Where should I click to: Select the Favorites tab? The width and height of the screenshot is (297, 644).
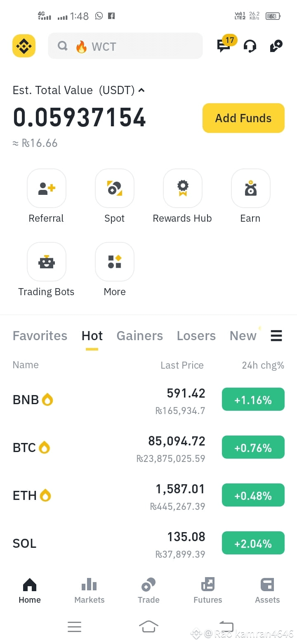40,336
